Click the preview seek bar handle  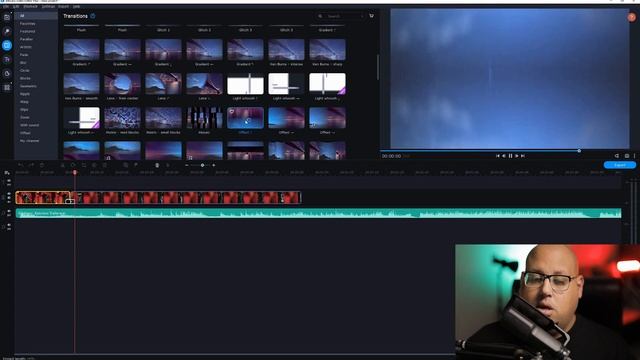coord(579,151)
